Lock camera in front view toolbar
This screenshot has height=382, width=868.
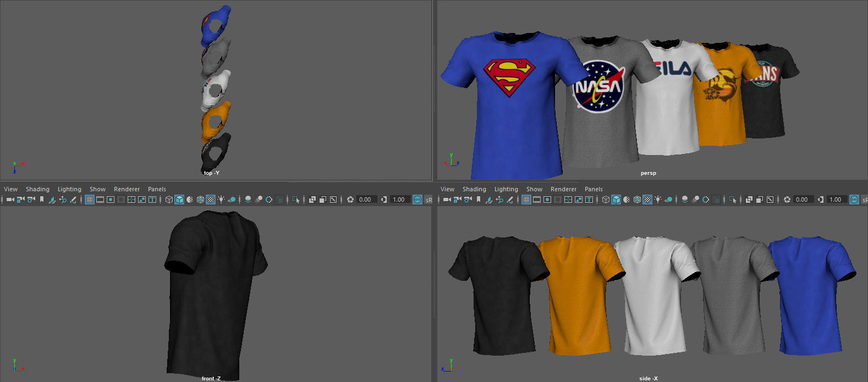click(x=20, y=200)
